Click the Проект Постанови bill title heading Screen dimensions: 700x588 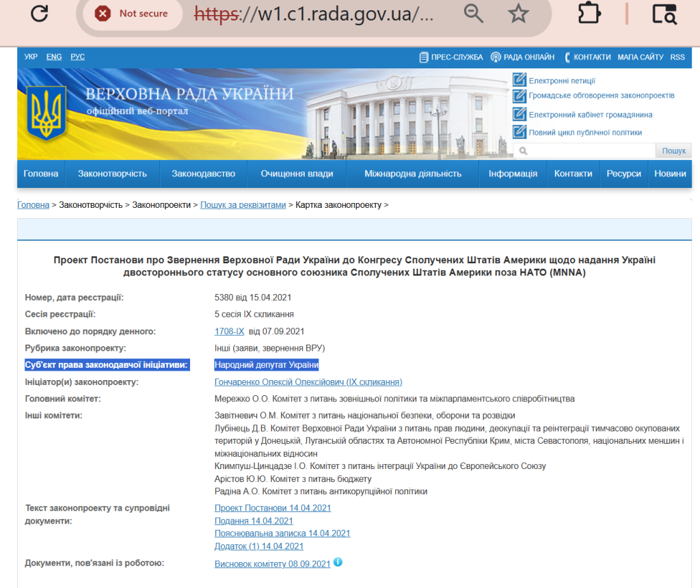click(355, 266)
